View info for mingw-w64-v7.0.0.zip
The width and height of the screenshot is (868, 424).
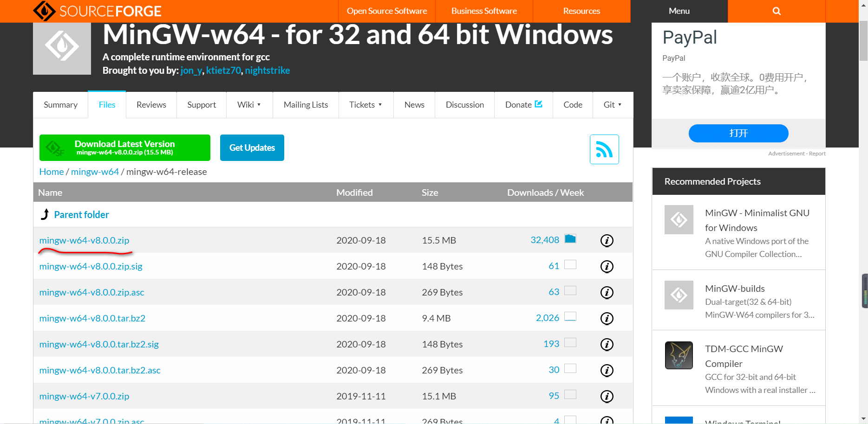[607, 396]
